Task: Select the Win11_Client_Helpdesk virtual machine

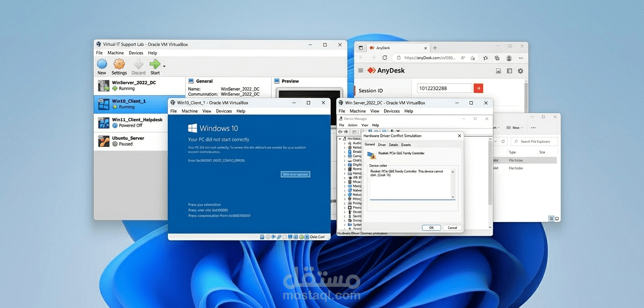Action: pyautogui.click(x=131, y=122)
